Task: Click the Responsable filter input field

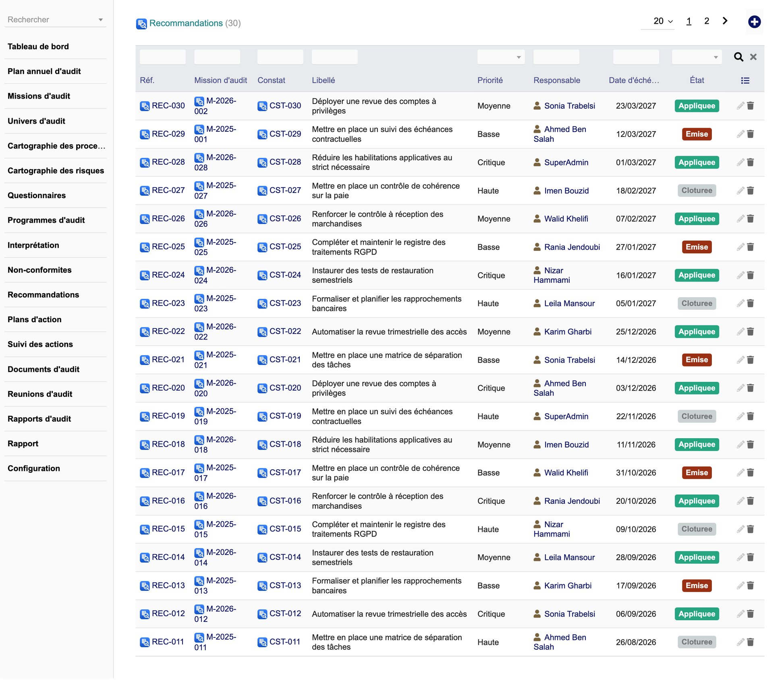Action: (x=556, y=57)
